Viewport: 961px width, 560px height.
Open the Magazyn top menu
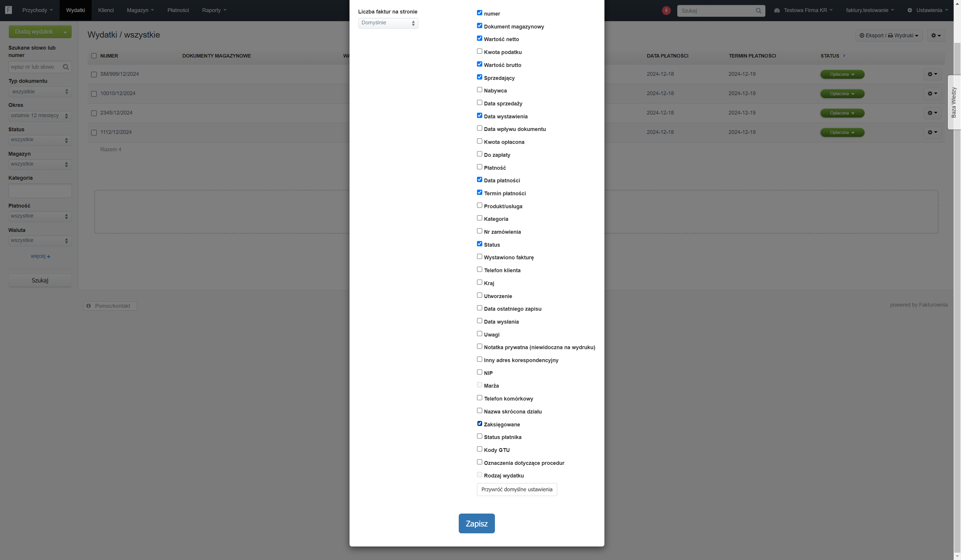tap(140, 10)
